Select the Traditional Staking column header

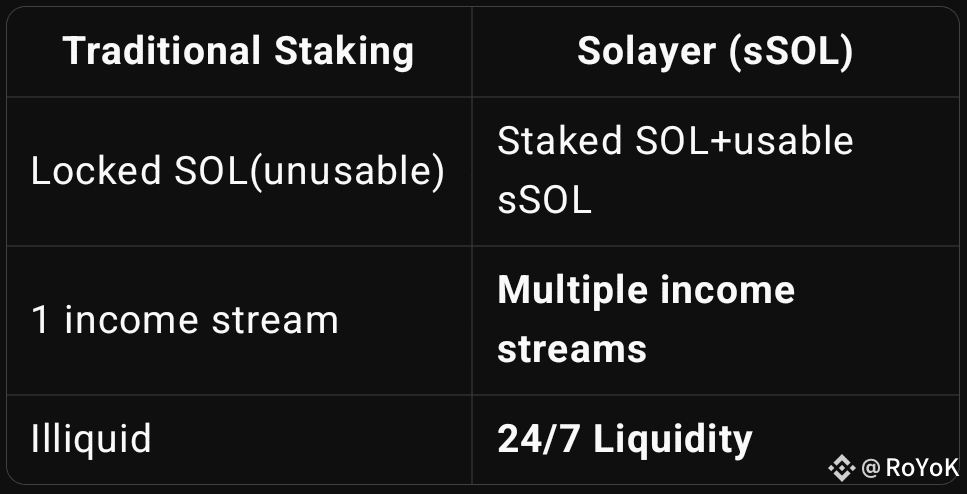coord(239,51)
